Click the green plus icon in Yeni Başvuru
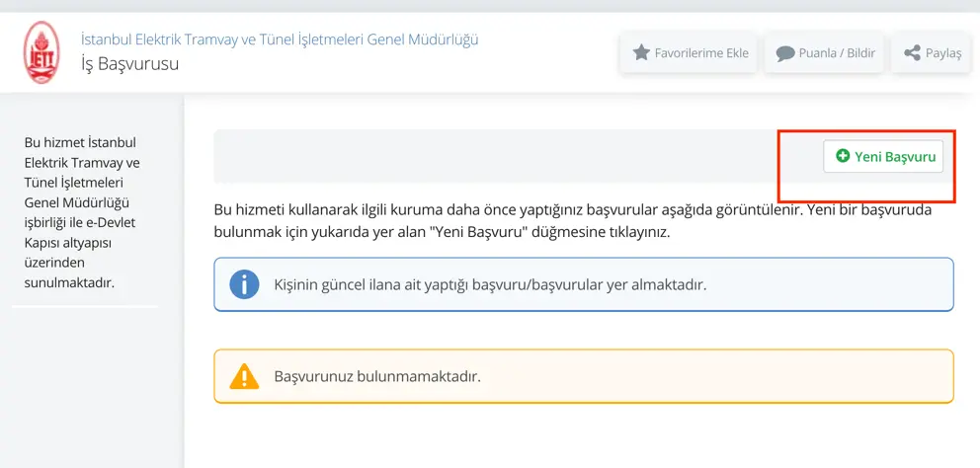This screenshot has height=468, width=980. click(x=843, y=156)
